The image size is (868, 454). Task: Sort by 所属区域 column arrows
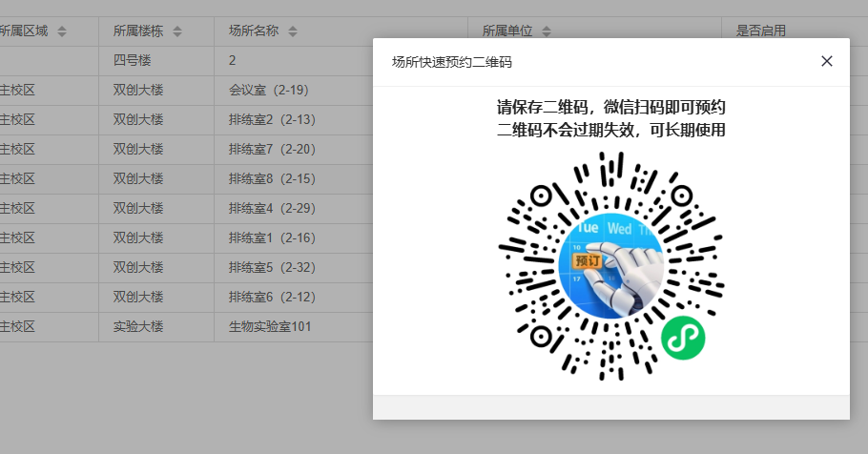[x=62, y=31]
